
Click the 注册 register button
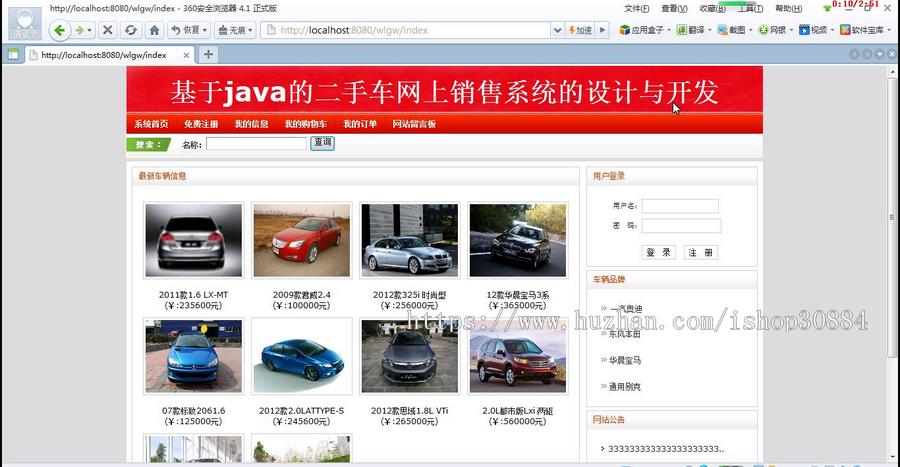click(701, 252)
